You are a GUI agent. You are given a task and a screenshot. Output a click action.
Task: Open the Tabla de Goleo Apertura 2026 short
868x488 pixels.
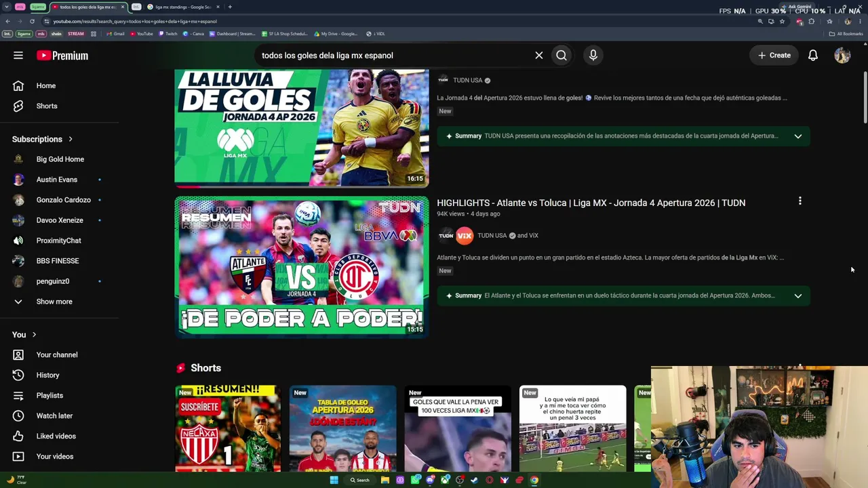tap(342, 428)
